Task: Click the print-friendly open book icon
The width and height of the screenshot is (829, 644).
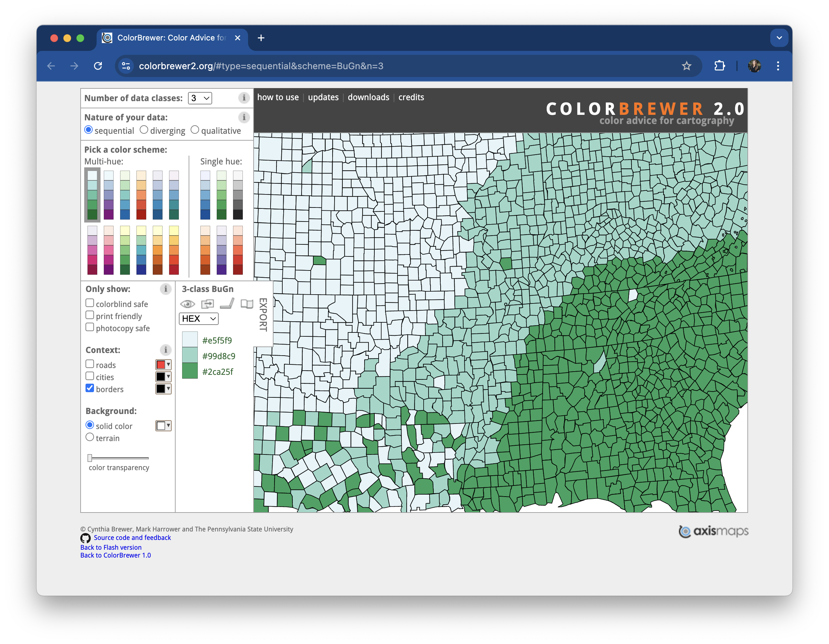Action: [247, 304]
